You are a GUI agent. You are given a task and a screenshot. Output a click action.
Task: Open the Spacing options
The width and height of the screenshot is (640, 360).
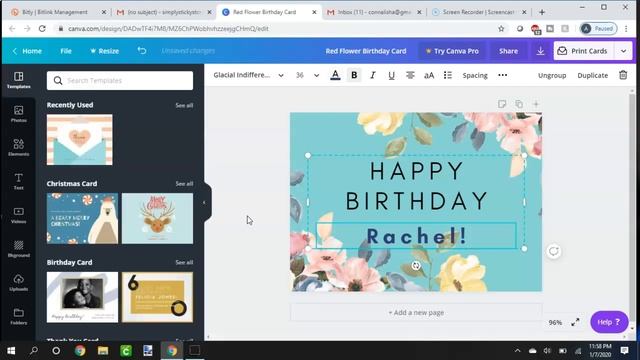[x=475, y=75]
